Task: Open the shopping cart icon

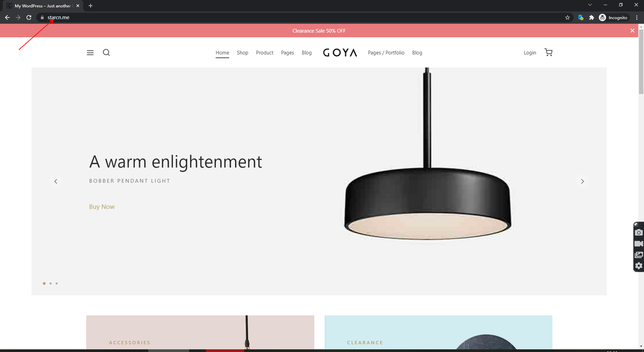Action: point(548,52)
